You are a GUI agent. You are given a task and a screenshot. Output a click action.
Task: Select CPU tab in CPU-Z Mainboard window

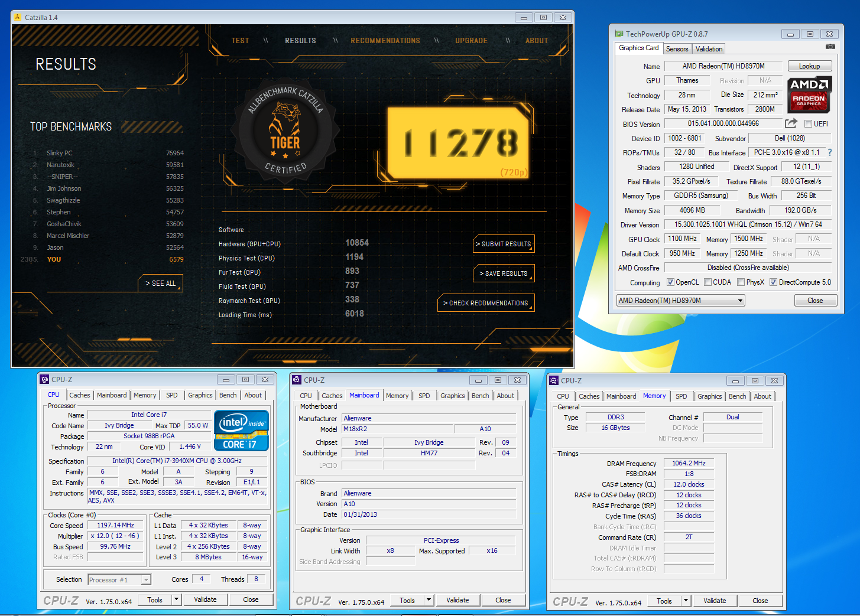click(306, 396)
